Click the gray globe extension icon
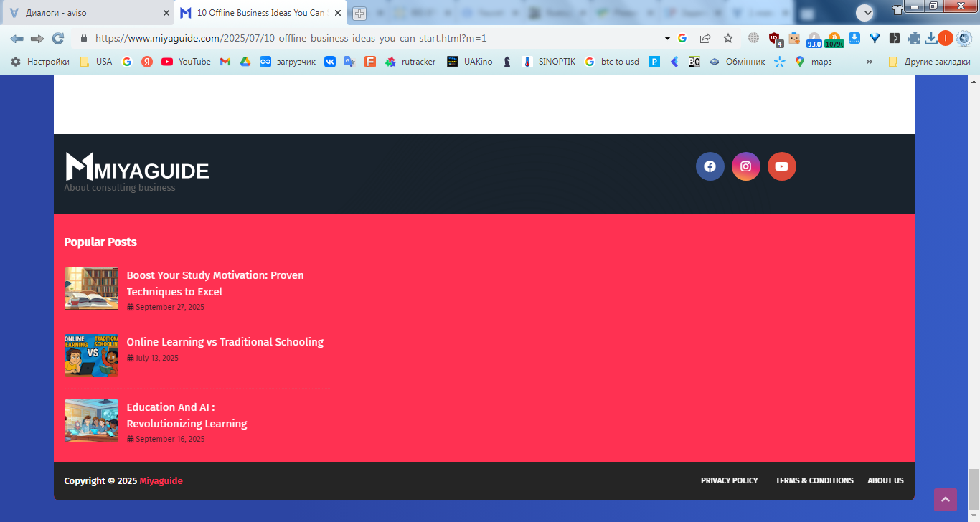Screen dimensions: 980x522 point(753,38)
